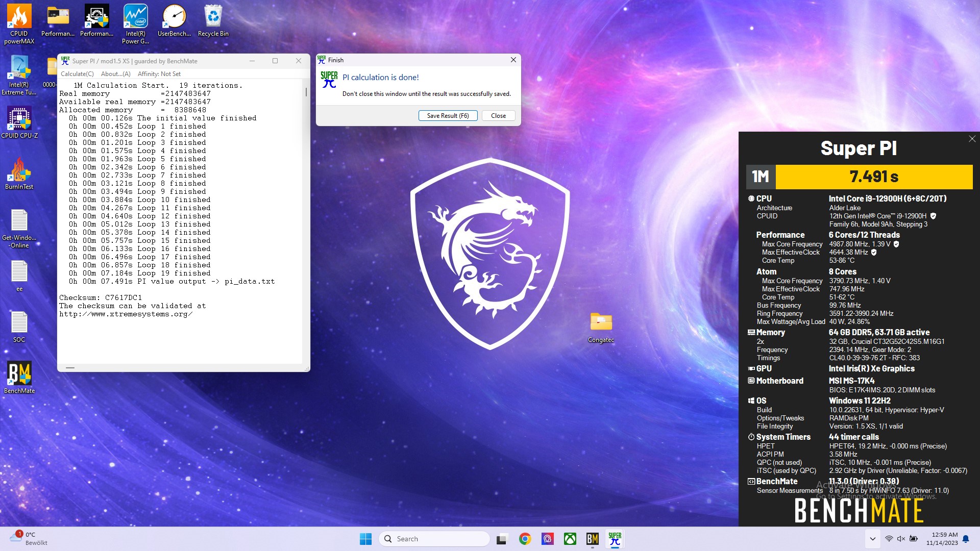980x551 pixels.
Task: Open Xbox app in taskbar
Action: [570, 539]
